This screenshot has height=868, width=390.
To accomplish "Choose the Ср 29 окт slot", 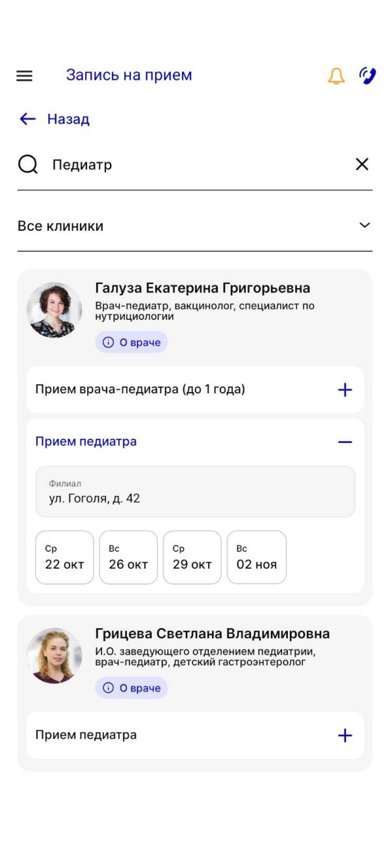I will coord(192,557).
